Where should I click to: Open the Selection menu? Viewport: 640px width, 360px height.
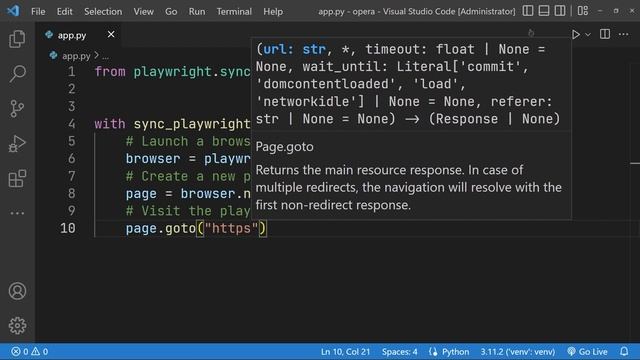tap(103, 11)
